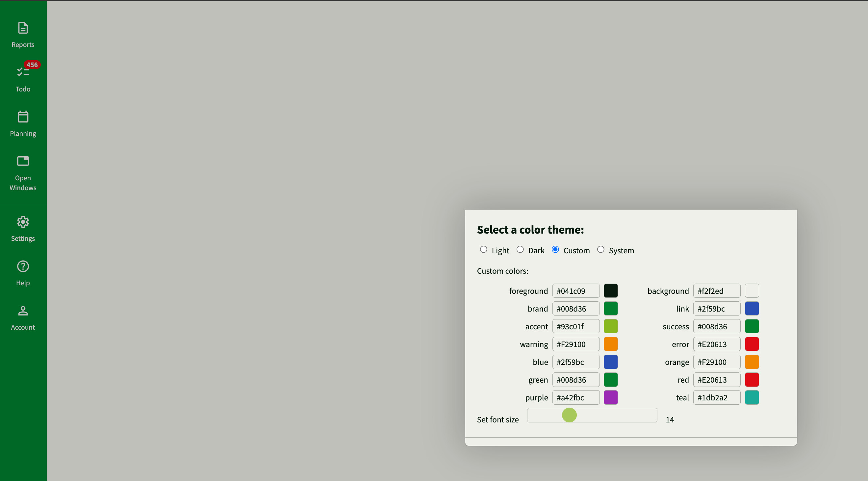This screenshot has width=868, height=481.
Task: Open the Settings gear icon
Action: pyautogui.click(x=23, y=222)
